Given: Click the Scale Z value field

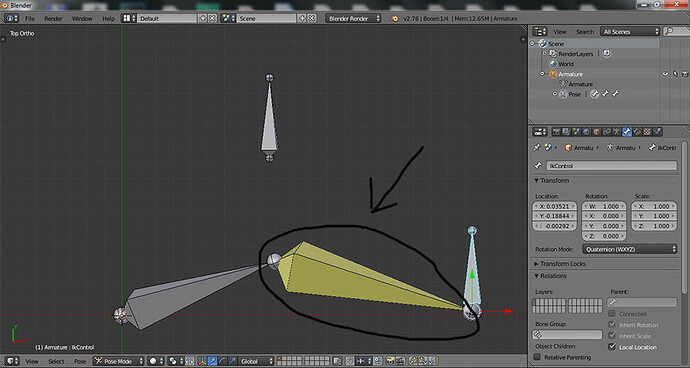Looking at the screenshot, I should click(x=653, y=226).
